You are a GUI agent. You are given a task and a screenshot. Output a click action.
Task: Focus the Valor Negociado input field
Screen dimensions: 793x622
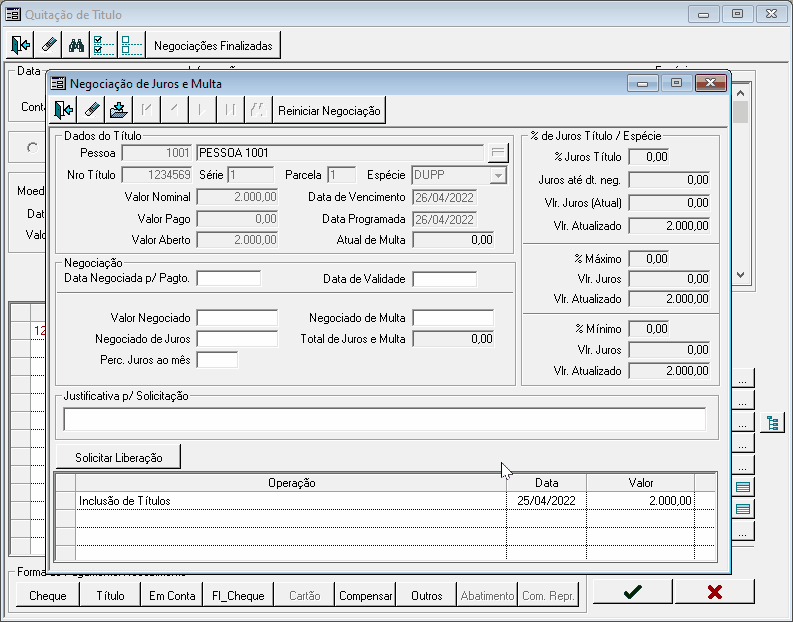(x=237, y=318)
